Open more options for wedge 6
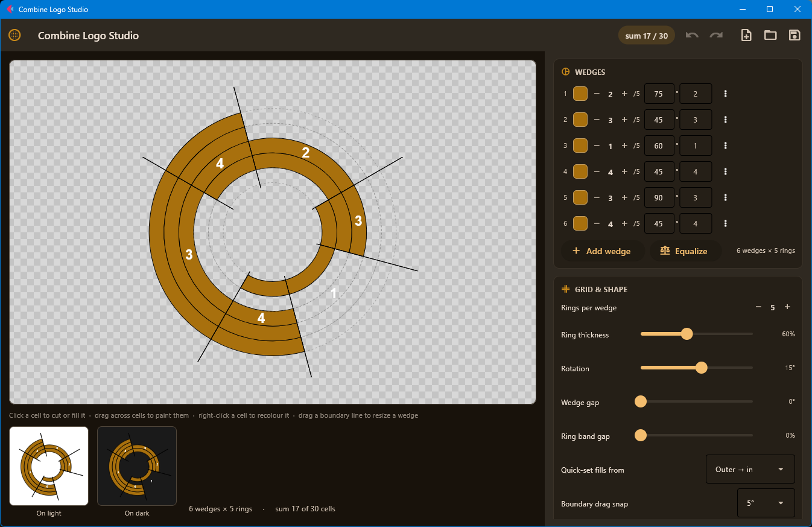 coord(725,223)
